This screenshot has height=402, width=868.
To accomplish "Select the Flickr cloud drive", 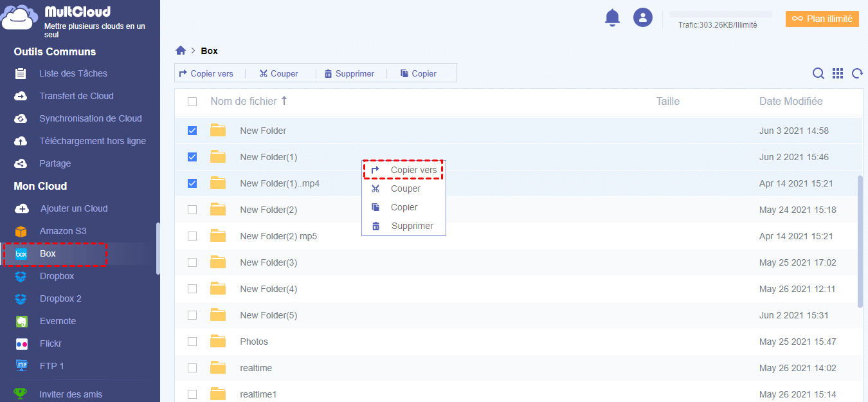I will [x=51, y=343].
